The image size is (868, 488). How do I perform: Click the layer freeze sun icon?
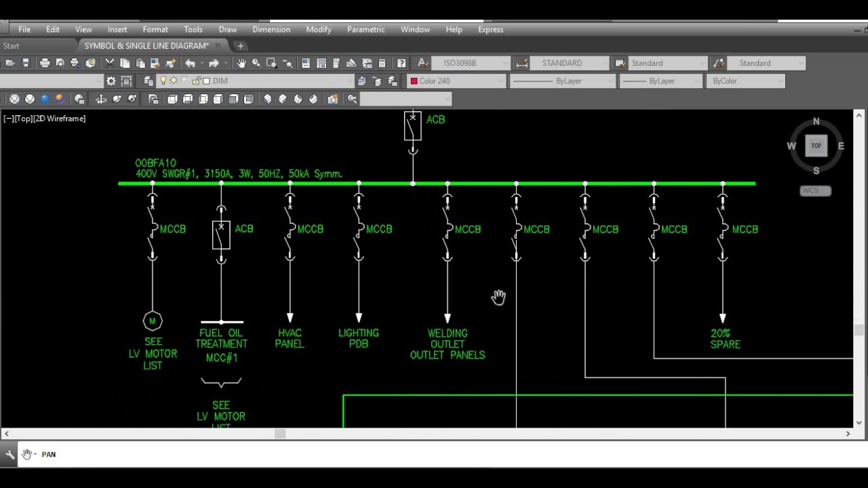[x=174, y=81]
